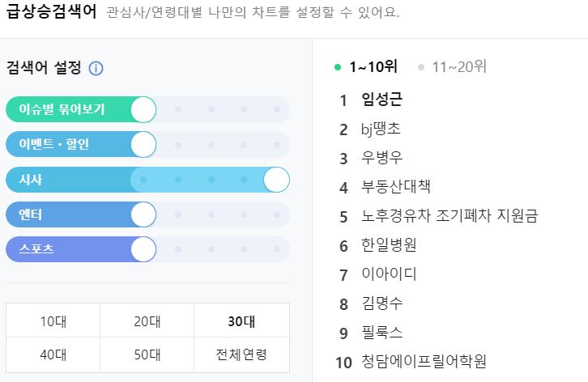The width and height of the screenshot is (588, 382).
Task: Open the search term bj땡초
Action: [381, 129]
